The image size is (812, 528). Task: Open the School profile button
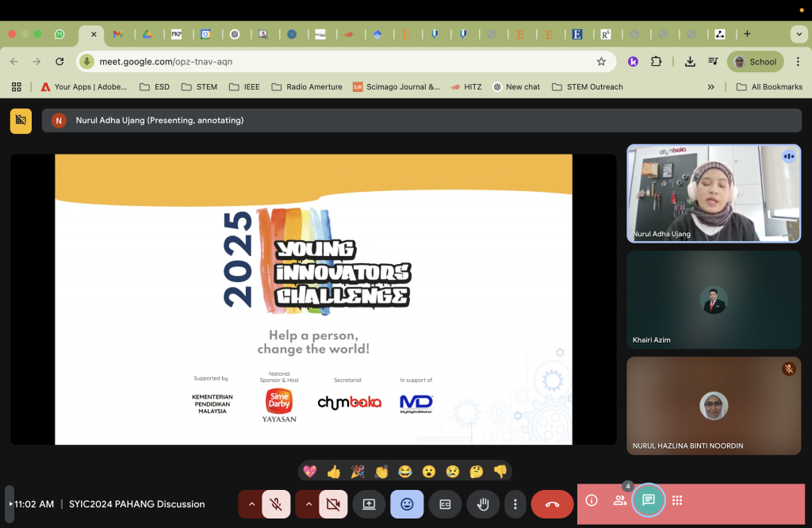pos(756,62)
